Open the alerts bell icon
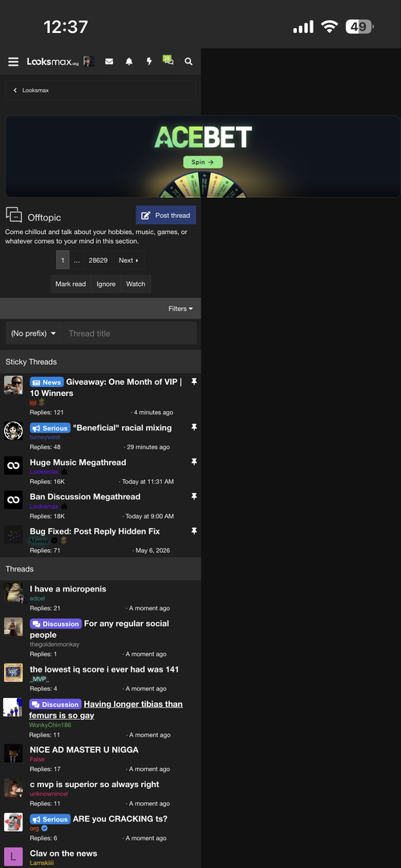401x868 pixels. [129, 62]
